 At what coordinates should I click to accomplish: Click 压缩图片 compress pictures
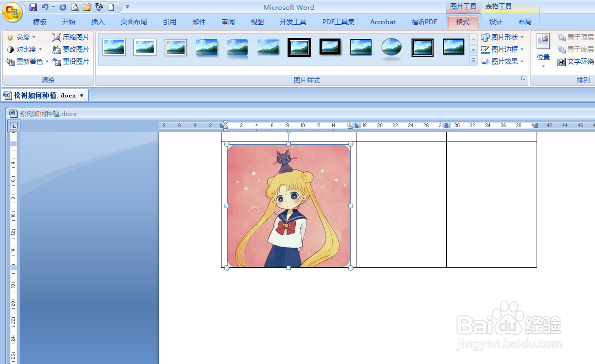(71, 37)
